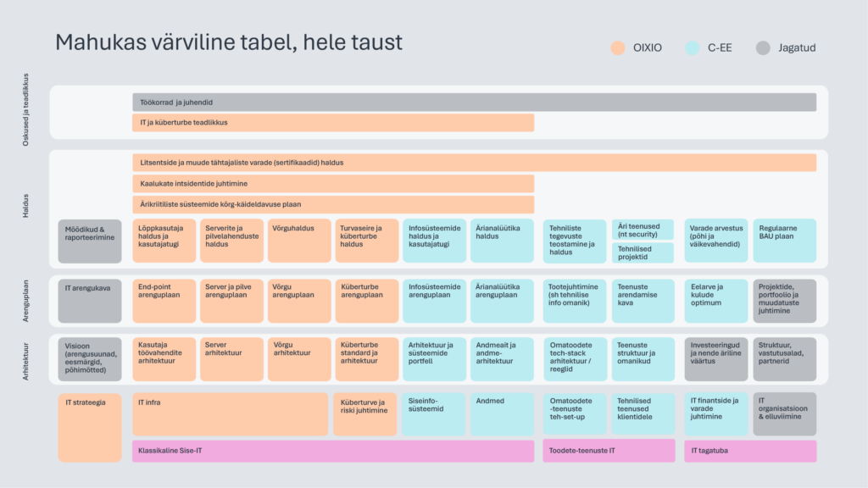
Task: Select the Ärianalüütika haldus cell
Action: pyautogui.click(x=502, y=241)
